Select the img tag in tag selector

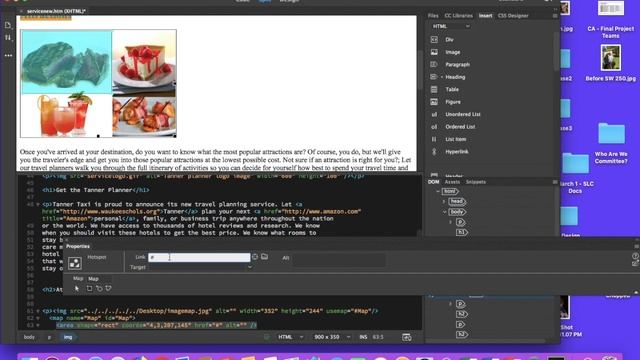pyautogui.click(x=68, y=337)
